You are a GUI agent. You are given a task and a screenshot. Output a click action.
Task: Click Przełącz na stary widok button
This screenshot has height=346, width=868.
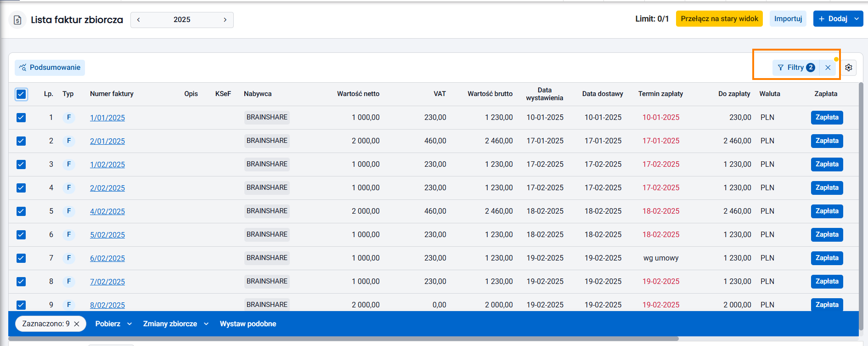coord(719,19)
